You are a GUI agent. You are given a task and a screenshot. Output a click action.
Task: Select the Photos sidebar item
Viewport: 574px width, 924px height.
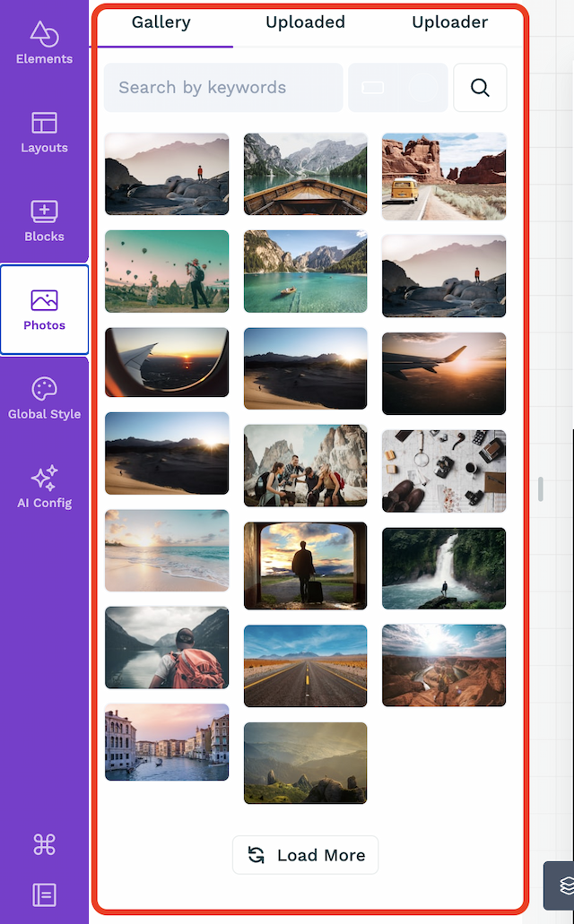click(44, 310)
